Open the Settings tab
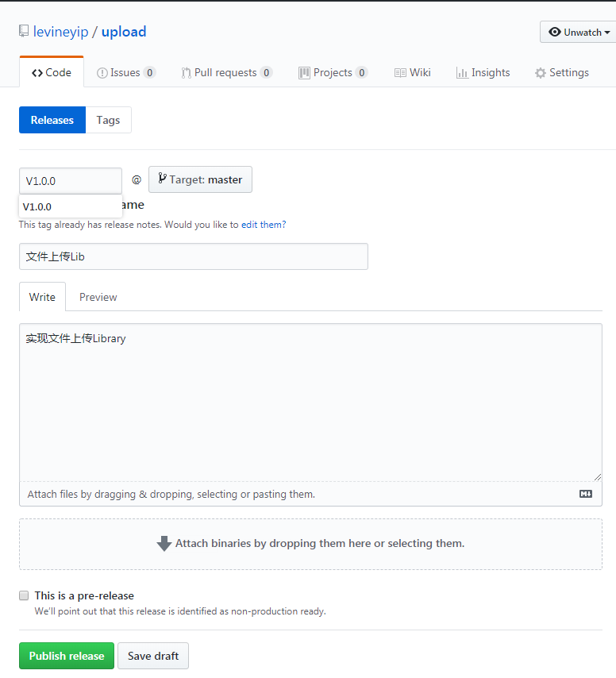Screen dimensions: 616x678 tap(561, 72)
